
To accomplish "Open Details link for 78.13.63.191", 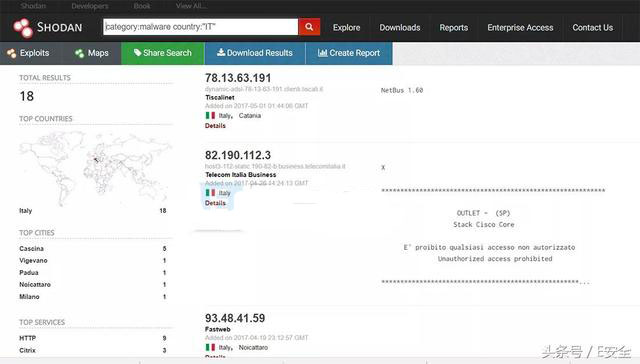I will (215, 126).
